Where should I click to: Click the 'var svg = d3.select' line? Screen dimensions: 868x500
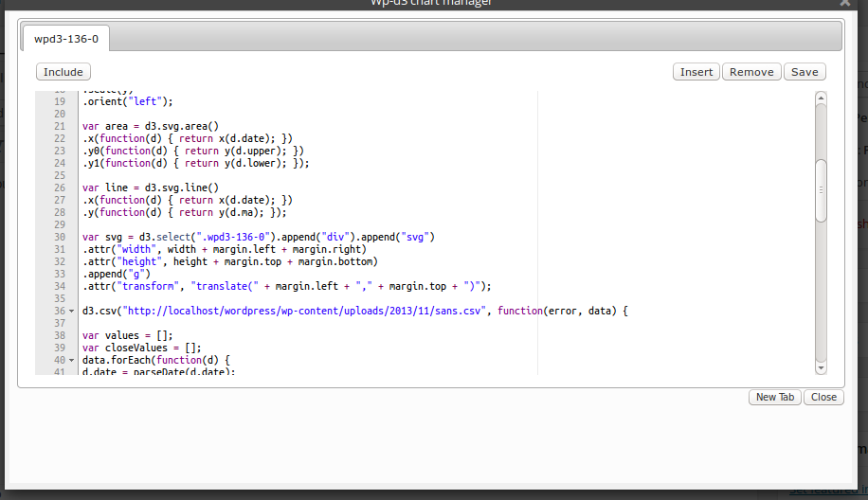[258, 237]
